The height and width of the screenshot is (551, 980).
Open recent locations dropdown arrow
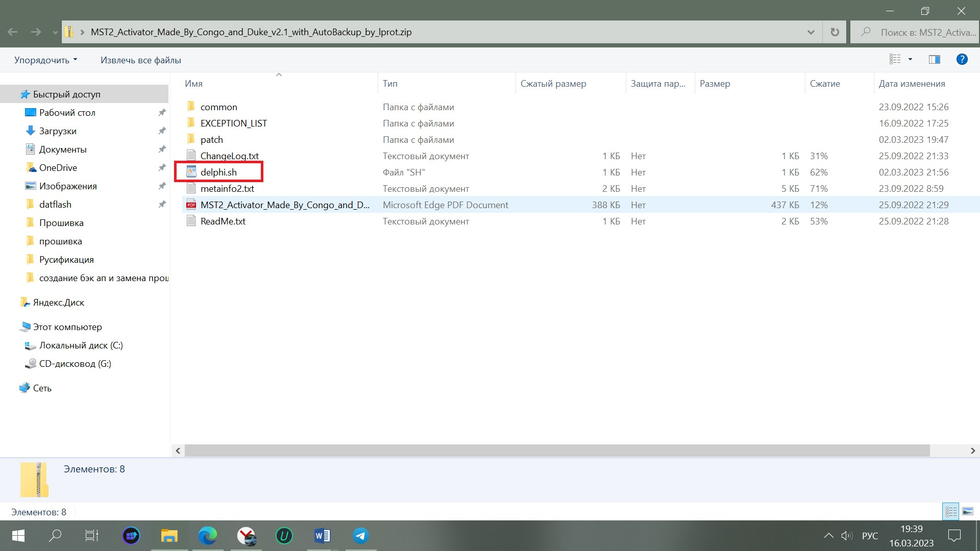[55, 32]
